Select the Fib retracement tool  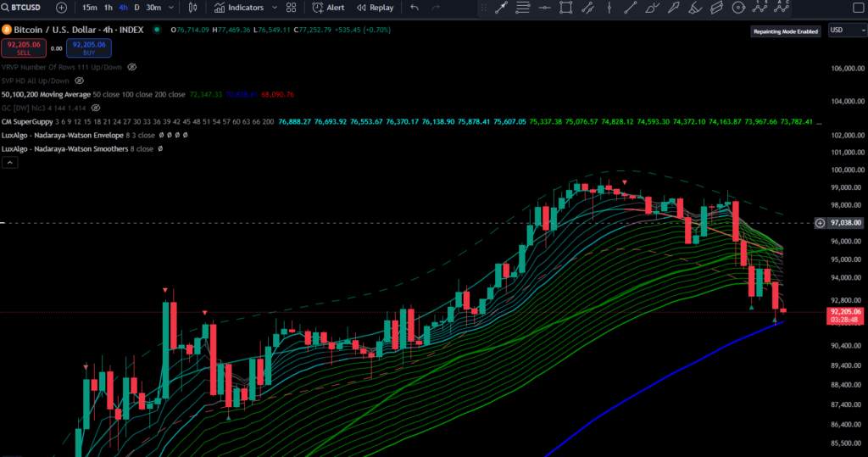tap(522, 8)
